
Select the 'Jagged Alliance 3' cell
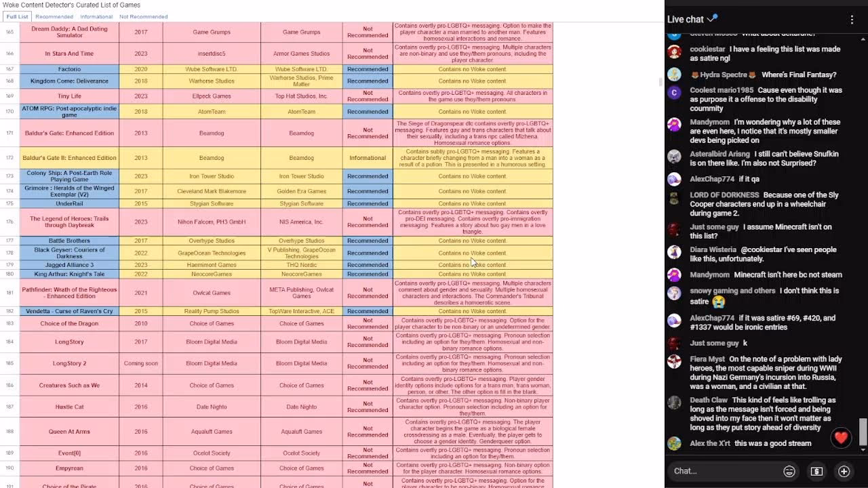point(69,265)
